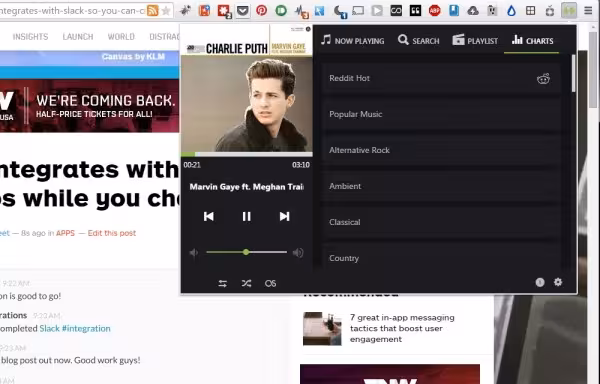Click the blue bookmark extension icon
Image resolution: width=600 pixels, height=384 pixels.
click(454, 10)
